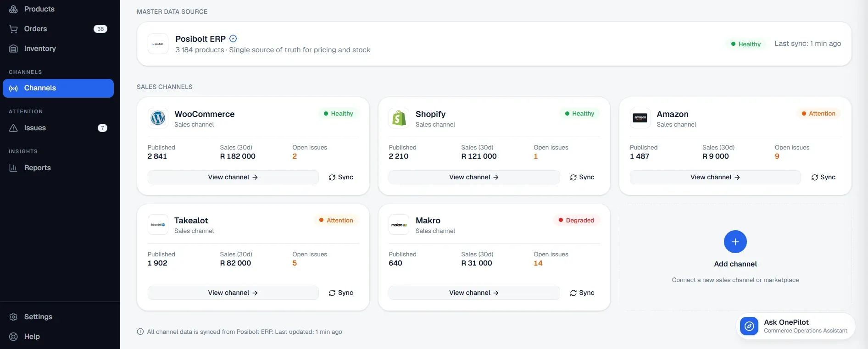This screenshot has width=868, height=349.
Task: Click Amazon's Attention status badge
Action: pos(818,113)
